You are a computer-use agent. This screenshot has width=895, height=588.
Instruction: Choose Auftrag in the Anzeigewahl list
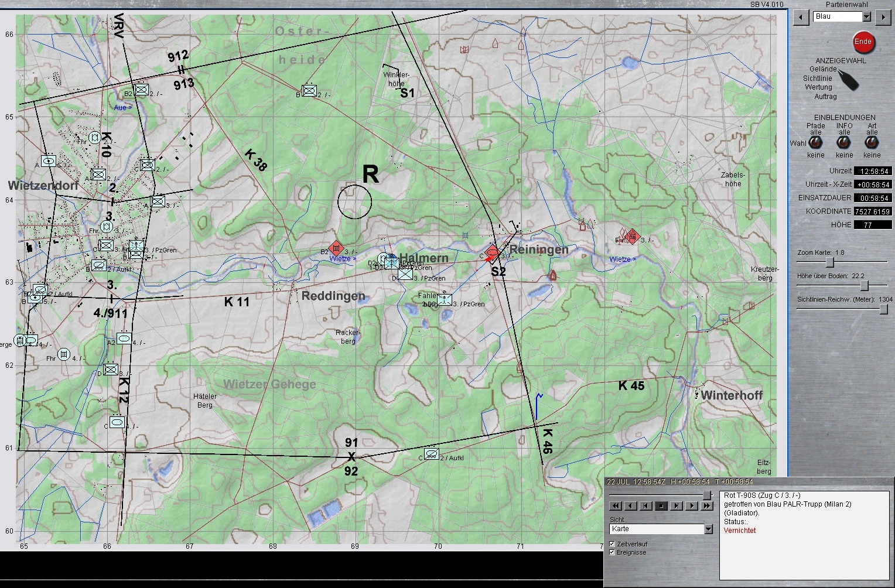click(x=825, y=97)
